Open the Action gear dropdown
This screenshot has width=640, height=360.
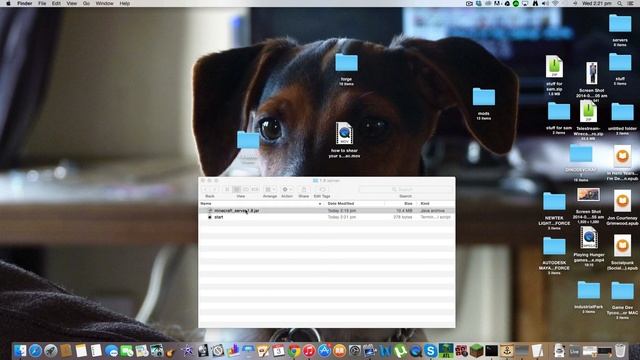pos(287,189)
